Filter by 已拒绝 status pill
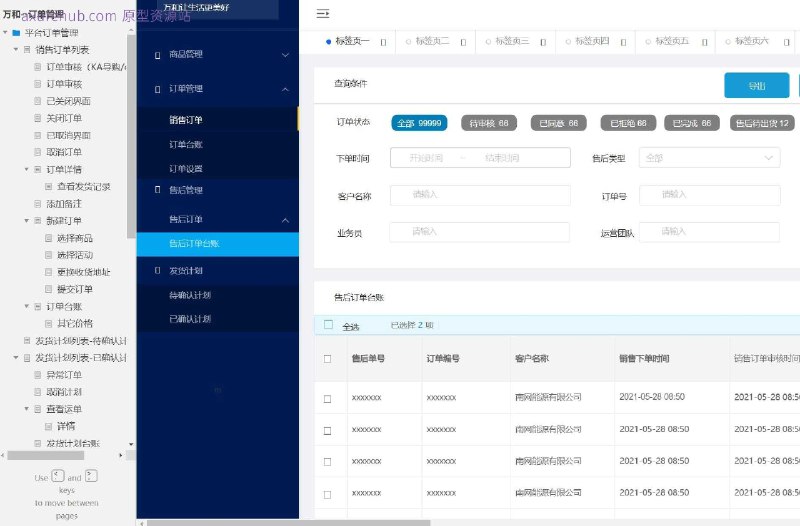Viewport: 800px width, 526px height. point(628,123)
